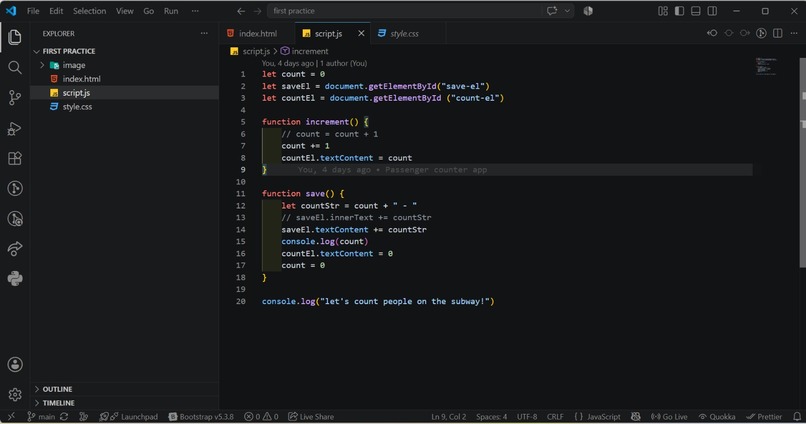This screenshot has width=806, height=424.
Task: Split the editor to the right
Action: [778, 33]
